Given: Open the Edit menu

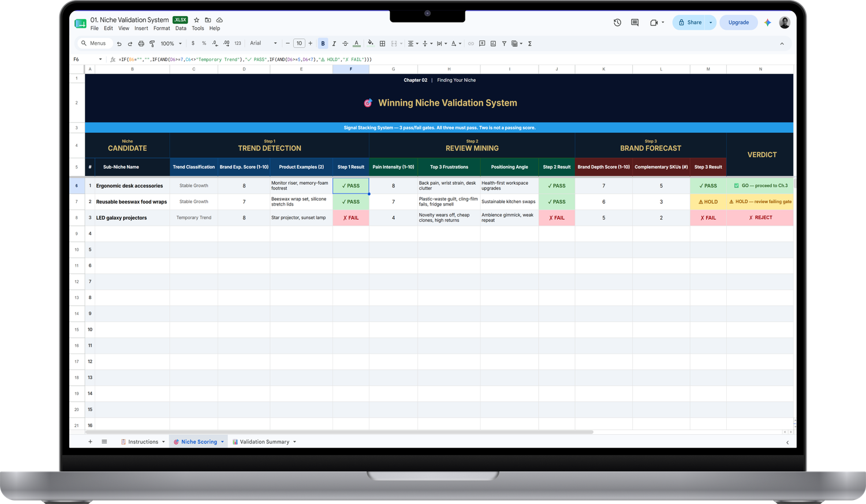Looking at the screenshot, I should tap(109, 28).
